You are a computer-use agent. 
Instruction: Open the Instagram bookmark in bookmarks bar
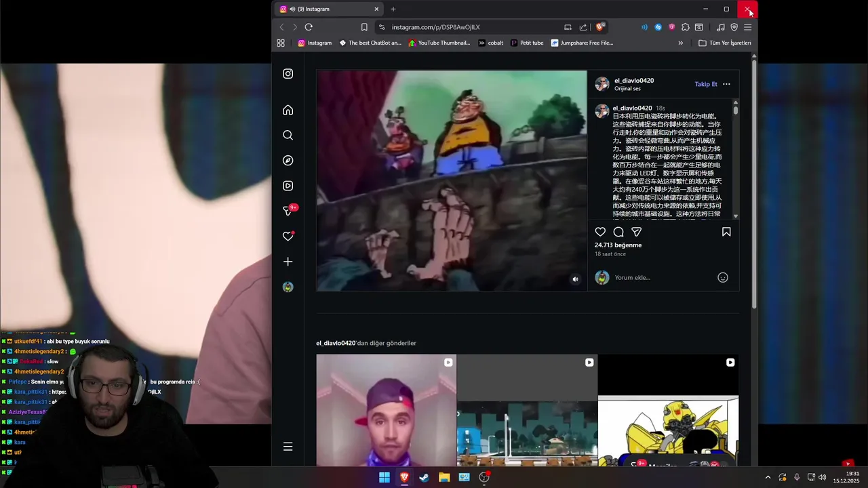pos(315,43)
